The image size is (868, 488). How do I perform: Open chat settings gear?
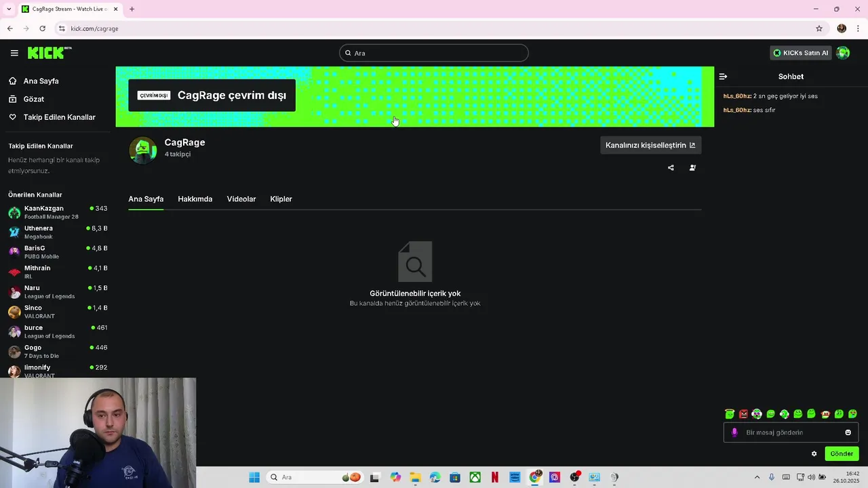click(814, 454)
